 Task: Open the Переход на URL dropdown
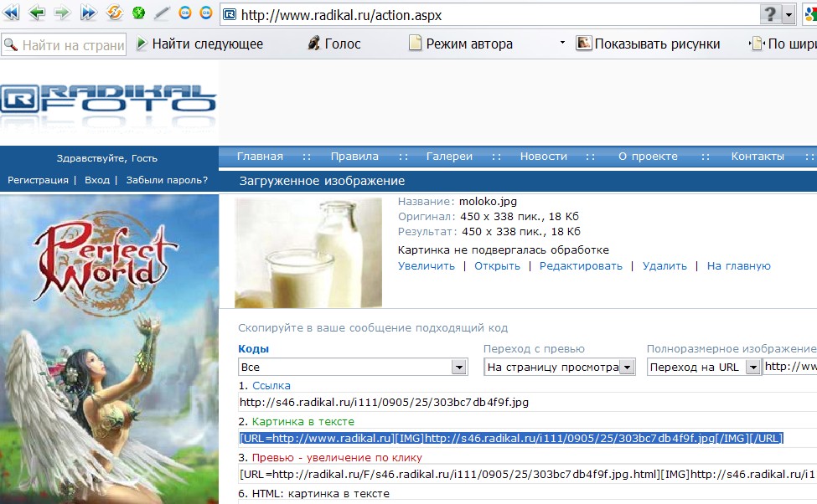click(x=703, y=367)
